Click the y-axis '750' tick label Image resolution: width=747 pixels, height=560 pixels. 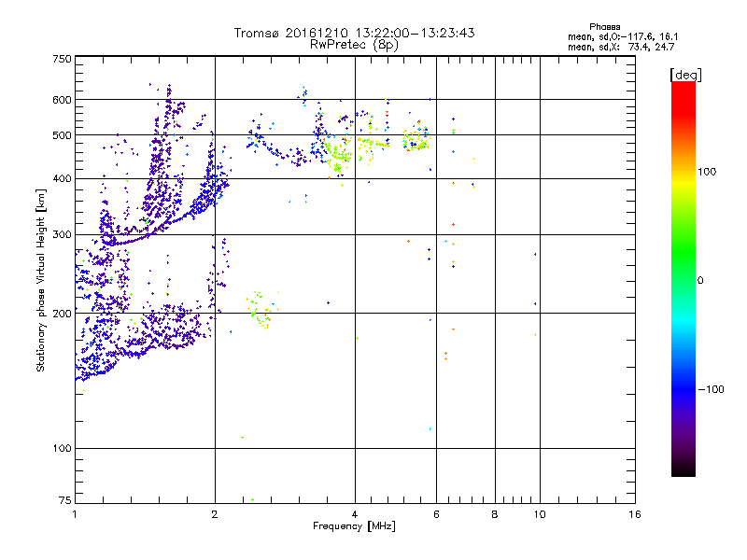point(62,59)
